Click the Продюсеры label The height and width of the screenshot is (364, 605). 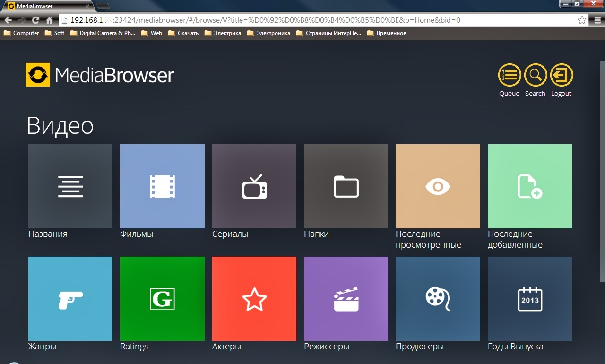point(420,347)
